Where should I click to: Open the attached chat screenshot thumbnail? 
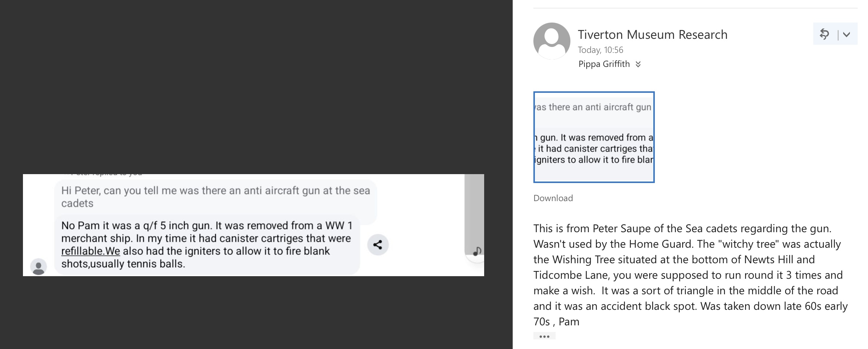[x=594, y=137]
